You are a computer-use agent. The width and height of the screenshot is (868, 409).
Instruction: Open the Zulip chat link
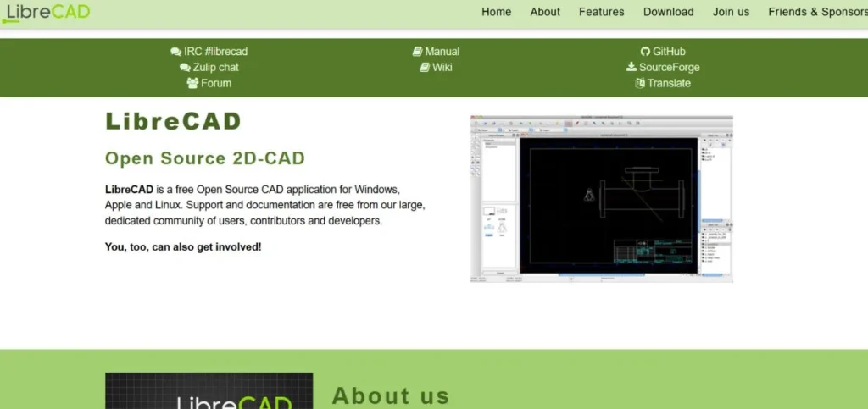pyautogui.click(x=215, y=68)
